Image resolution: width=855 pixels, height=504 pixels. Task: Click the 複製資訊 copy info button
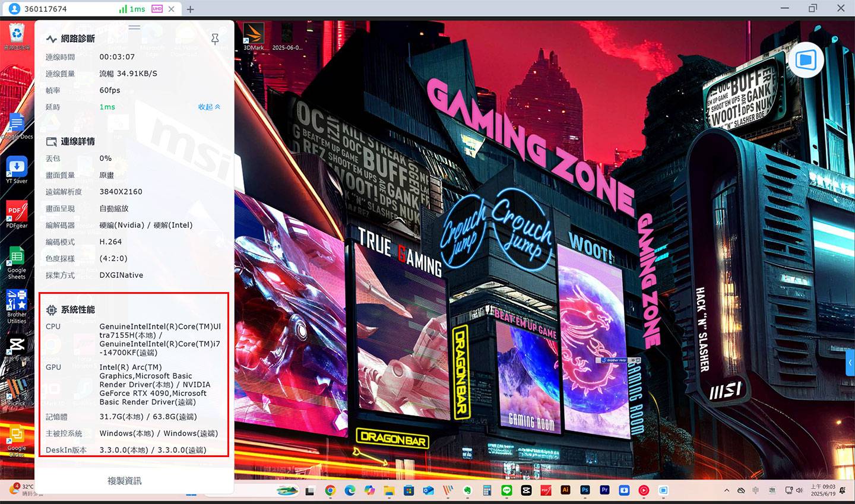point(124,481)
